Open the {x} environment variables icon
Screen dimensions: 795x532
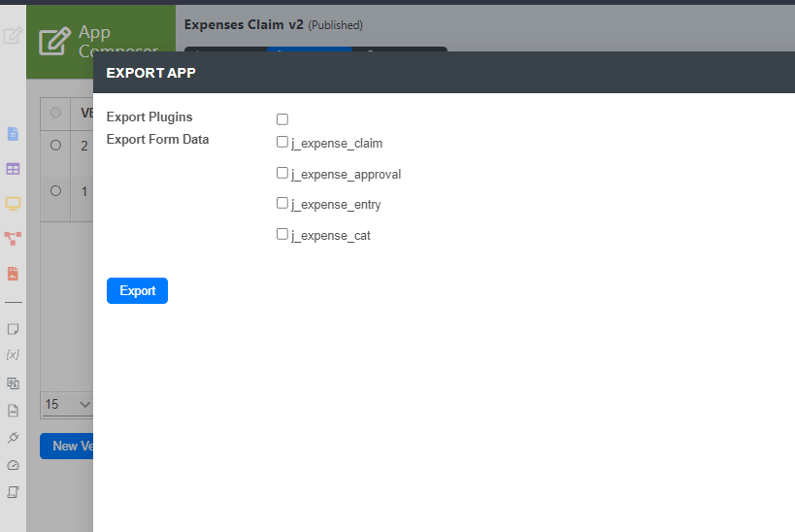[13, 354]
